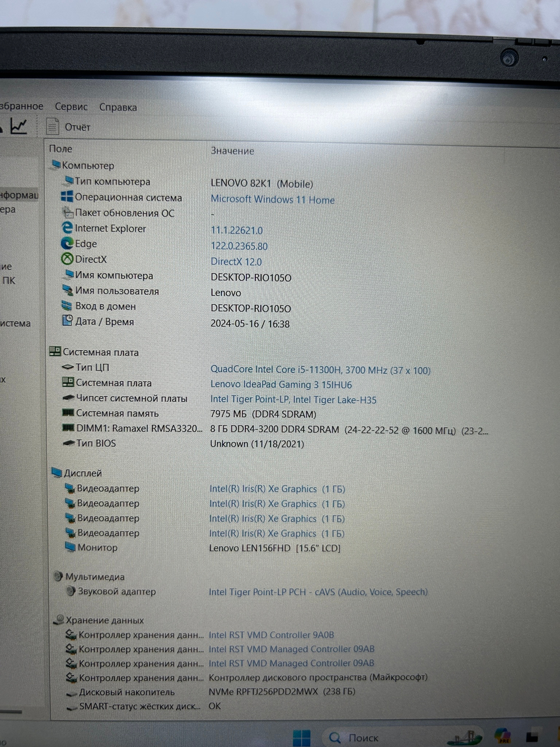Viewport: 560px width, 747px height.
Task: Click the Тип компьютера row icon
Action: click(68, 180)
